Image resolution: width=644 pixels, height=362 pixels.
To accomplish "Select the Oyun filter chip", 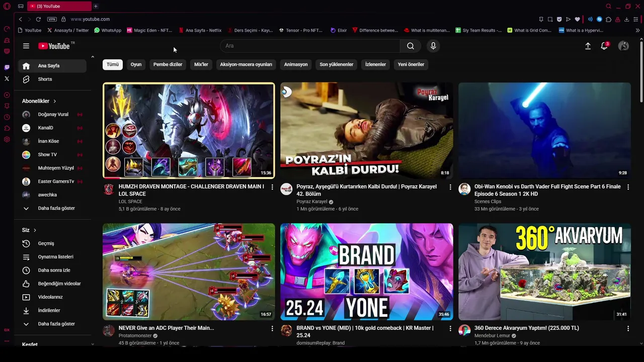I will (x=136, y=64).
